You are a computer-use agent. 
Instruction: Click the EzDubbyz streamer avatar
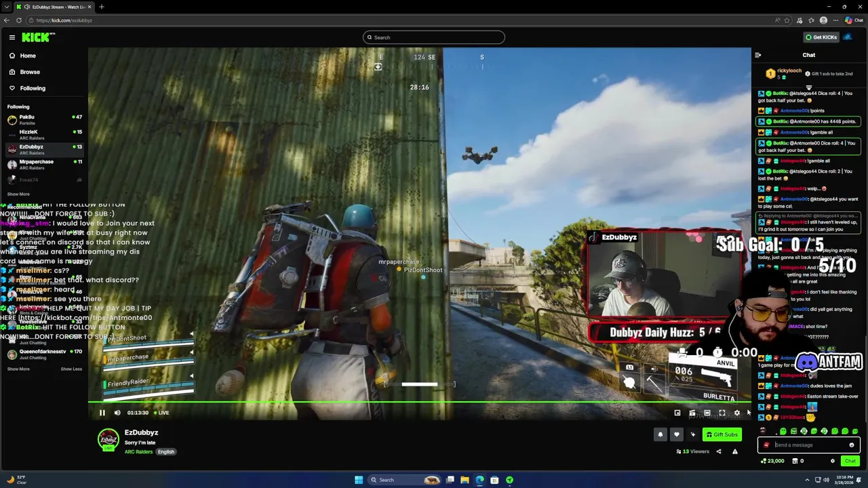[108, 440]
